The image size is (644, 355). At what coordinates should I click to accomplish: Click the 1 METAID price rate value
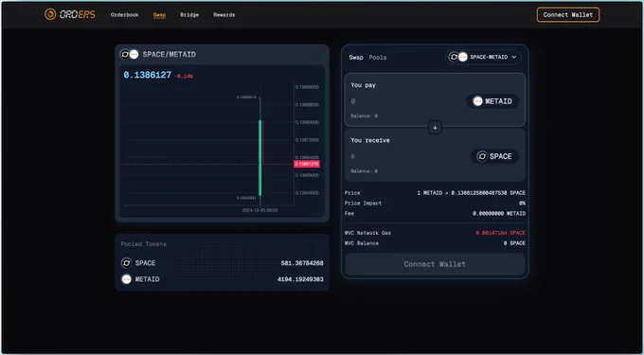[x=471, y=193]
